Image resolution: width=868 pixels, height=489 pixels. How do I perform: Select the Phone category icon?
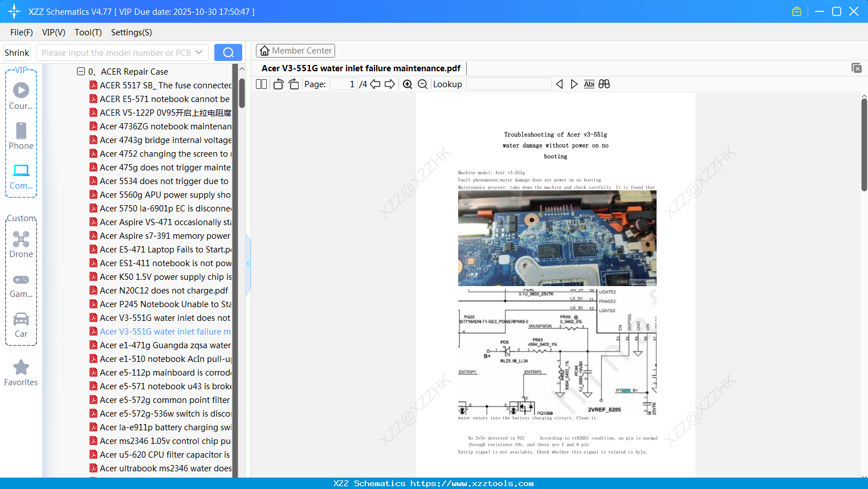click(21, 136)
